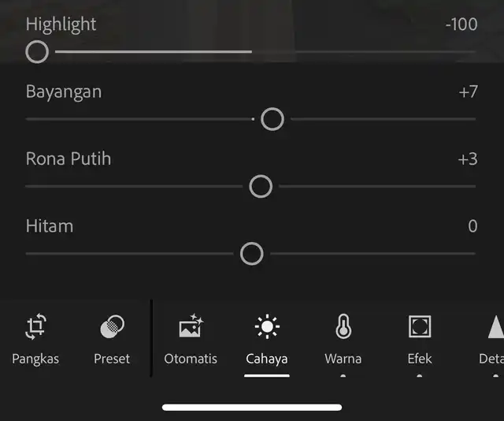Tap the home indicator bar
The image size is (504, 421).
tap(252, 408)
